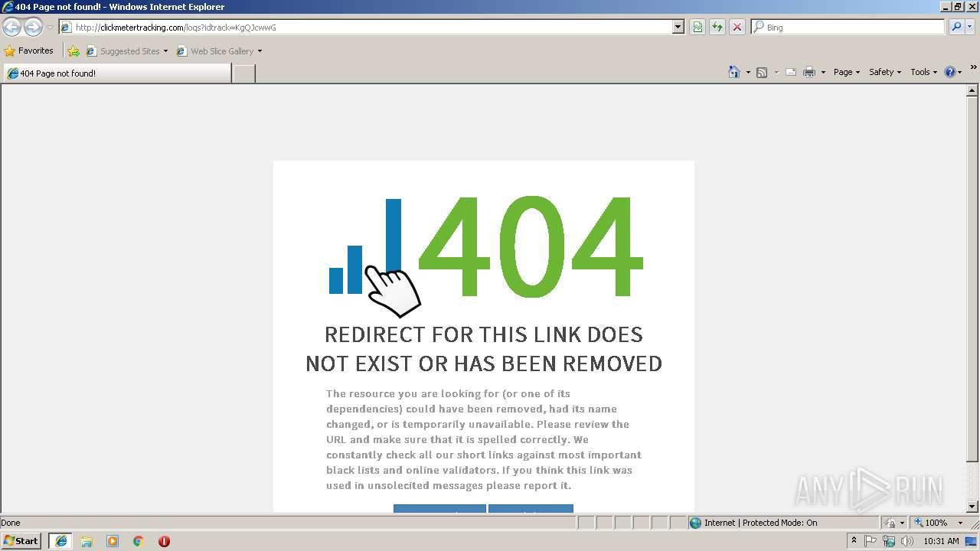Open the Tools menu
The image size is (980, 551).
[x=923, y=72]
